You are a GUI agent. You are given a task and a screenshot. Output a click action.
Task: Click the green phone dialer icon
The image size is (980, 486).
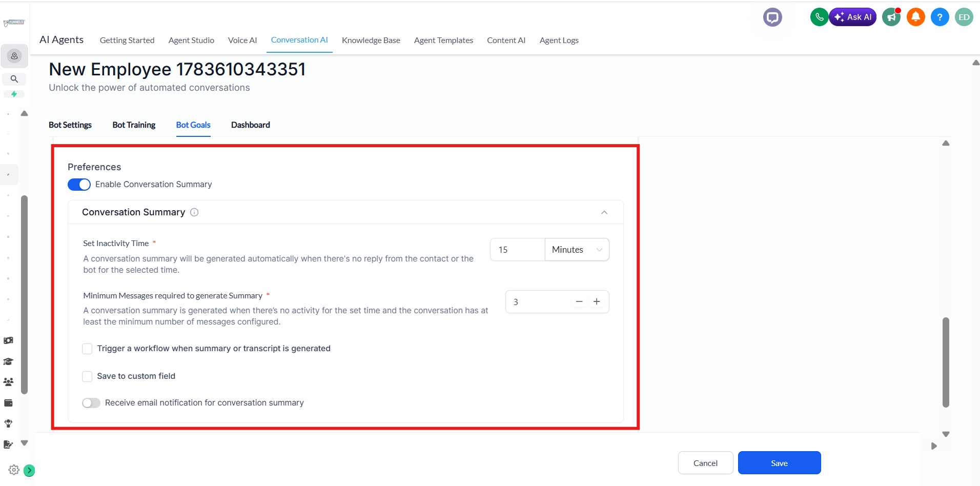819,17
